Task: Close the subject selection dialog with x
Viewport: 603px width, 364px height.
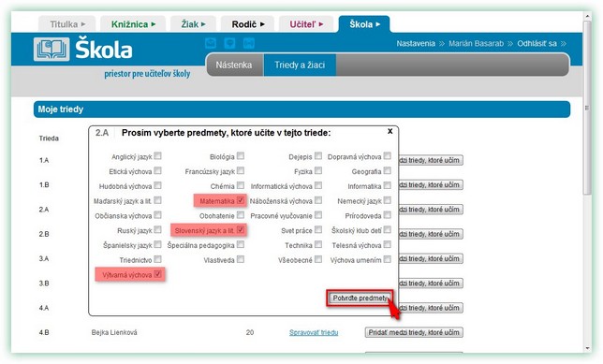Action: tap(390, 131)
